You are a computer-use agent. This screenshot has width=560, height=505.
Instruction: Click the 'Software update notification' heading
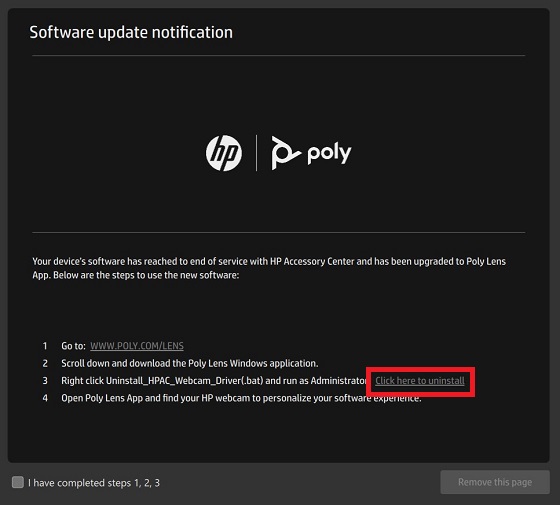(131, 32)
